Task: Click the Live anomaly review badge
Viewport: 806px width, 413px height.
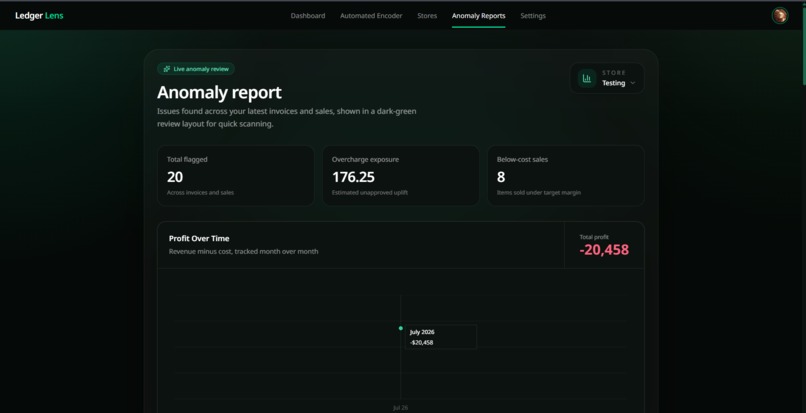Action: [x=196, y=69]
